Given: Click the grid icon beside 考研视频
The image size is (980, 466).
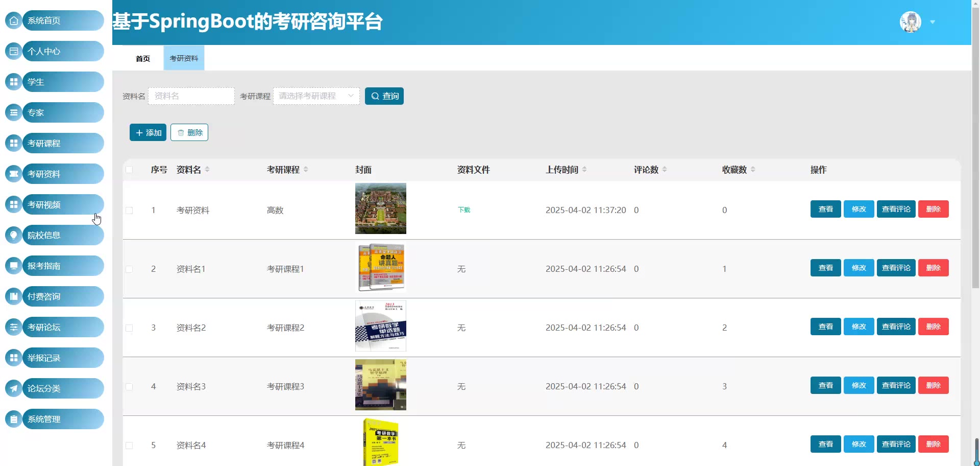Looking at the screenshot, I should [14, 204].
